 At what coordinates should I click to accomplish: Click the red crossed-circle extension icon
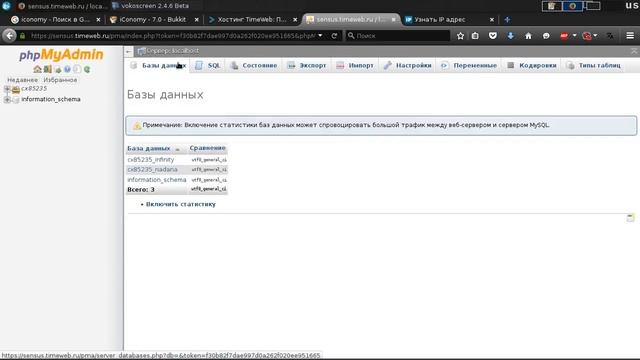pos(587,36)
